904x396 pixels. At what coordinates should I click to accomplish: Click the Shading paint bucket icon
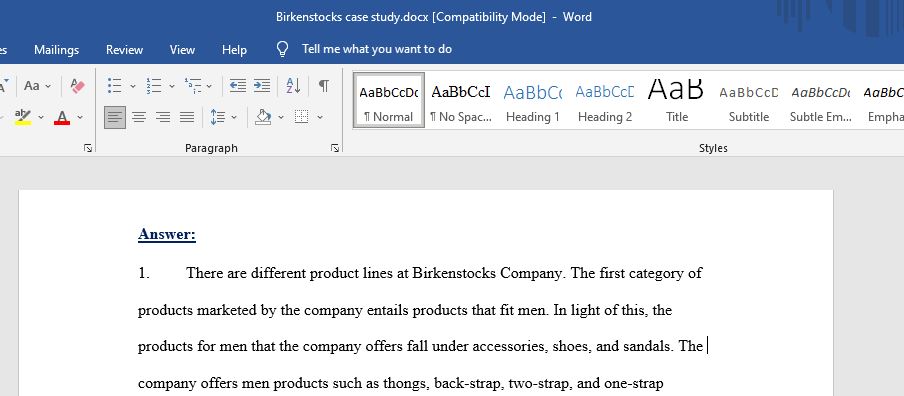pyautogui.click(x=263, y=117)
